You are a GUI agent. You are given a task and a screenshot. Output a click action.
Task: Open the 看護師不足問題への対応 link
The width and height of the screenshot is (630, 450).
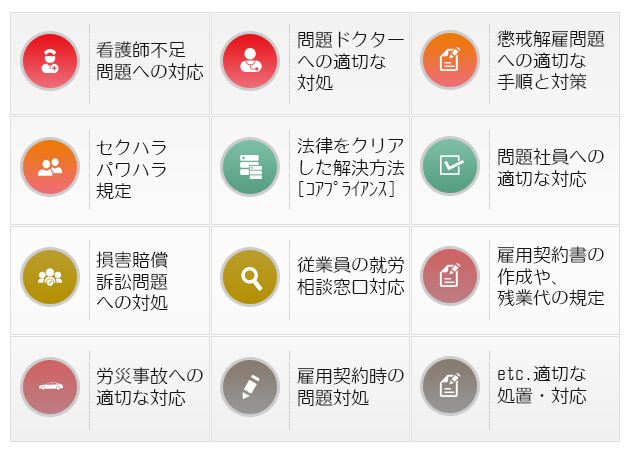[149, 61]
